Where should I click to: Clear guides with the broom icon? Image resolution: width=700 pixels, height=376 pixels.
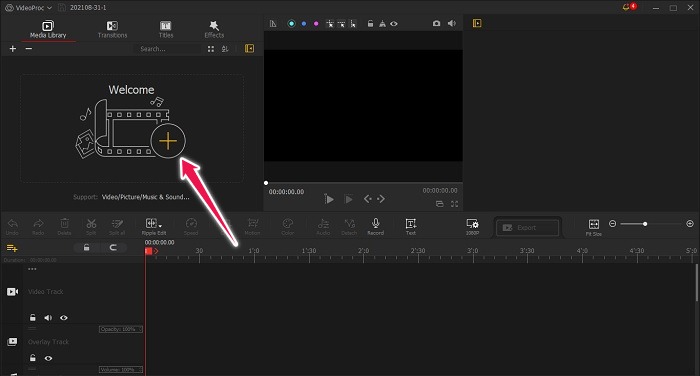pos(382,24)
